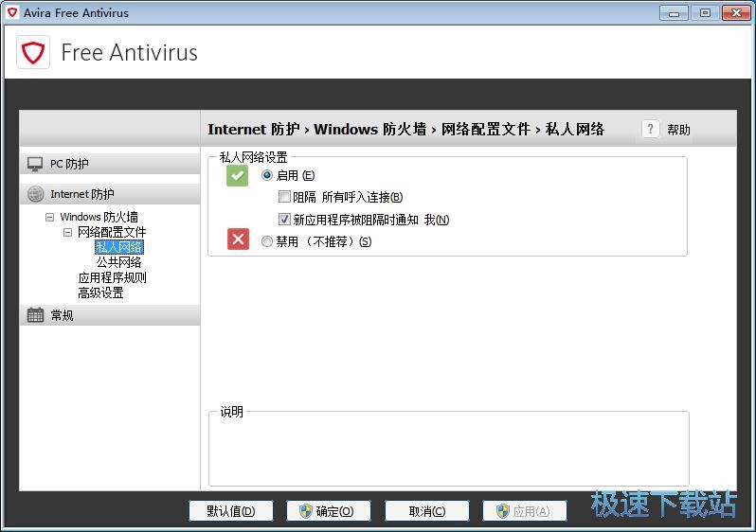Screen dimensions: 756x532
Task: Select the 禁用（不推荐）radio button
Action: [x=266, y=241]
